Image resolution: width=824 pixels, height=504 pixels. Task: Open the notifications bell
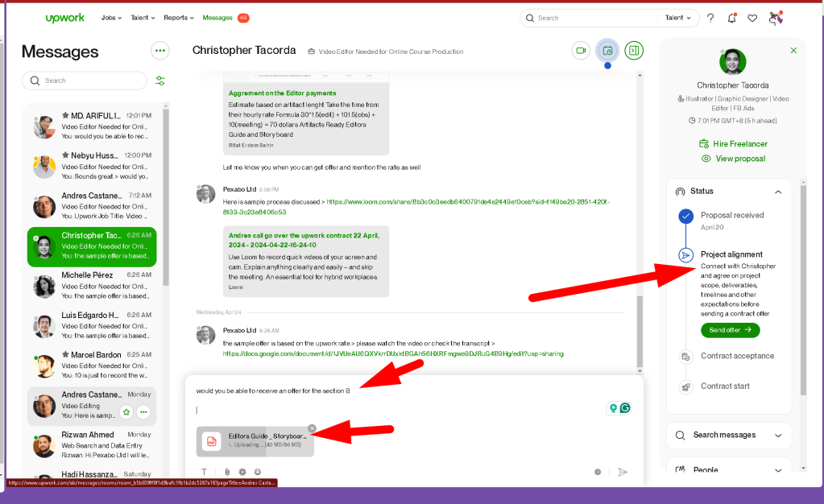coord(731,18)
